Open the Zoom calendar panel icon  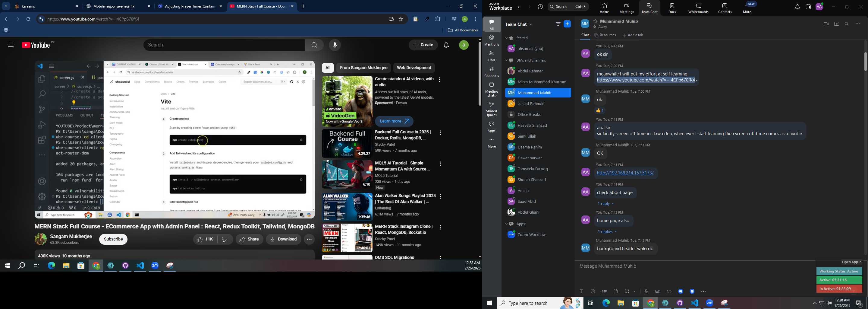(808, 7)
